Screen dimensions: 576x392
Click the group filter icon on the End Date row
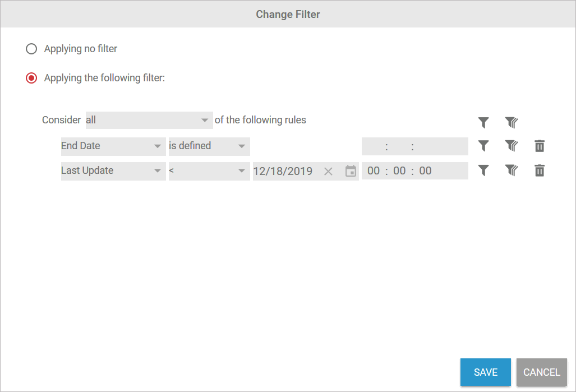point(512,145)
